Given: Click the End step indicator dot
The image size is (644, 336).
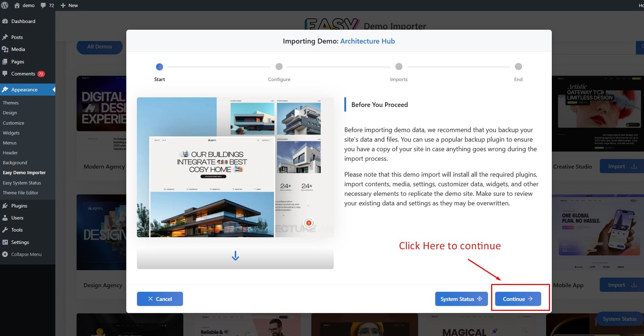Looking at the screenshot, I should pos(518,67).
